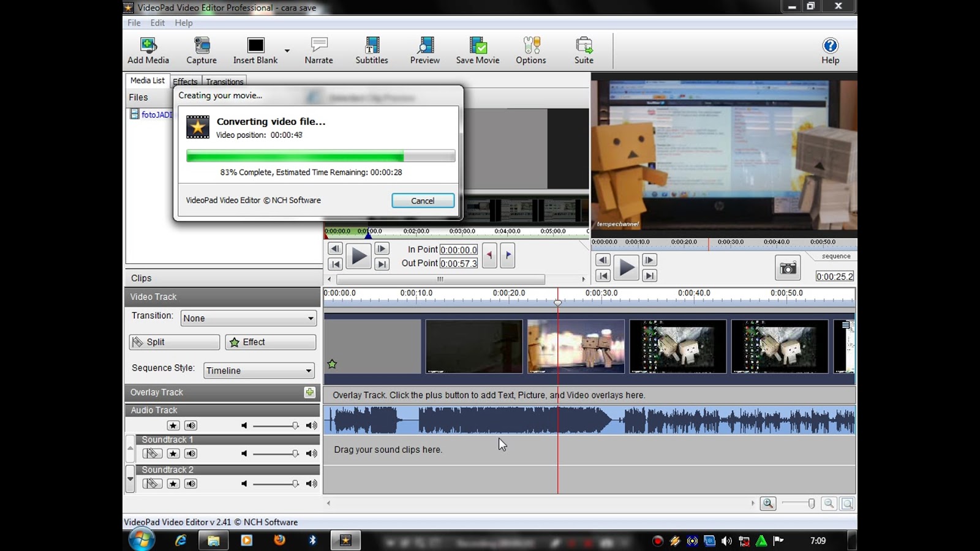This screenshot has width=980, height=551.
Task: Set the Out Point with blue marker button
Action: point(508,255)
